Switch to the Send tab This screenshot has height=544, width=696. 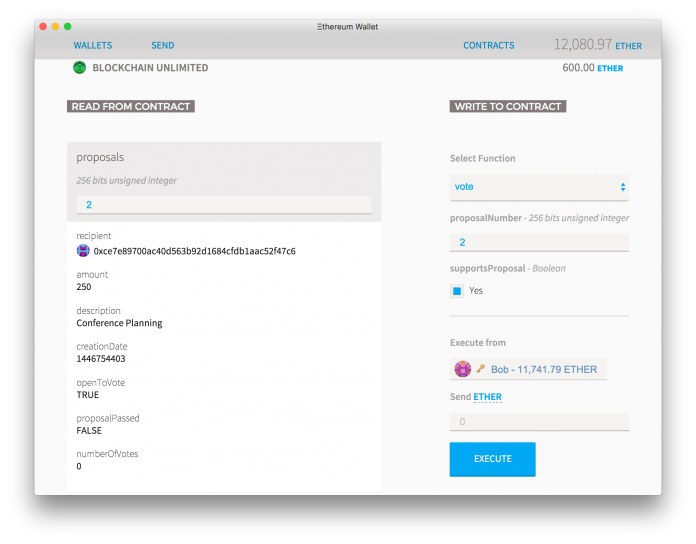(x=162, y=45)
